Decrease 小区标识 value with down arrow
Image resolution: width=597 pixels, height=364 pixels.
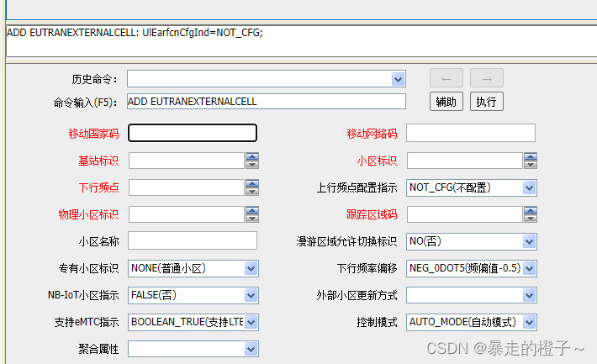click(x=531, y=165)
